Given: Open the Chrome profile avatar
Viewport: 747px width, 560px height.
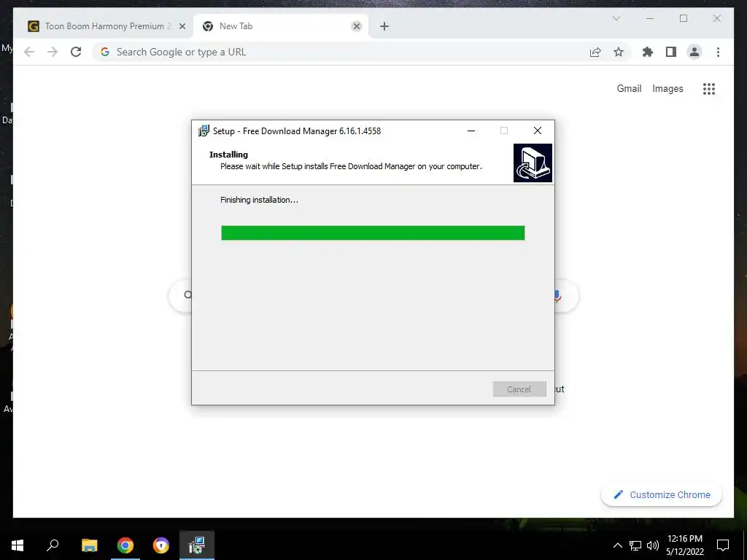Looking at the screenshot, I should coord(694,52).
